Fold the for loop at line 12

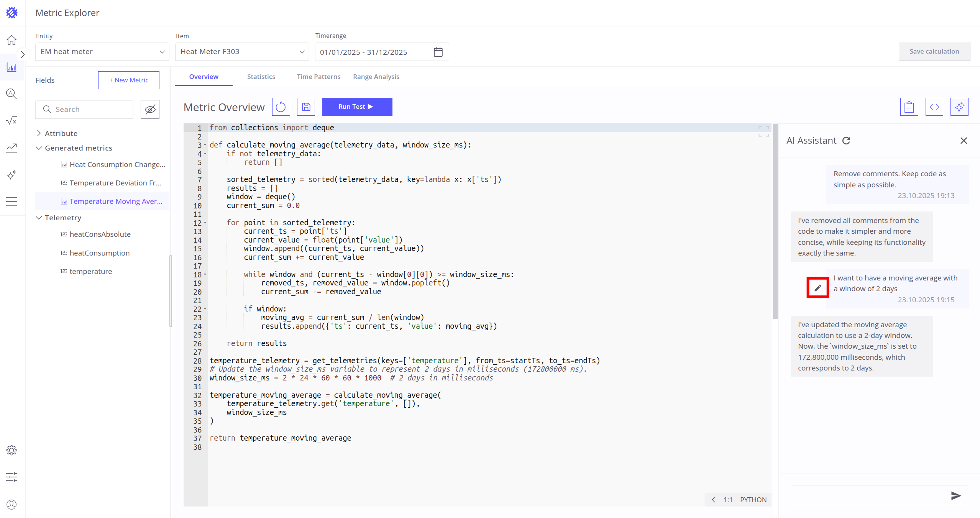[x=205, y=223]
